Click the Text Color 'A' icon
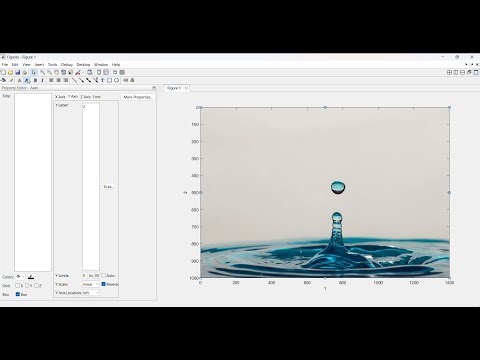The image size is (480, 360). coord(19,80)
